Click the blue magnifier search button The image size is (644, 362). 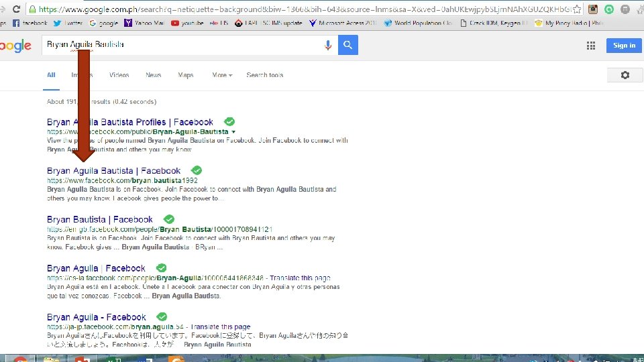(x=348, y=45)
